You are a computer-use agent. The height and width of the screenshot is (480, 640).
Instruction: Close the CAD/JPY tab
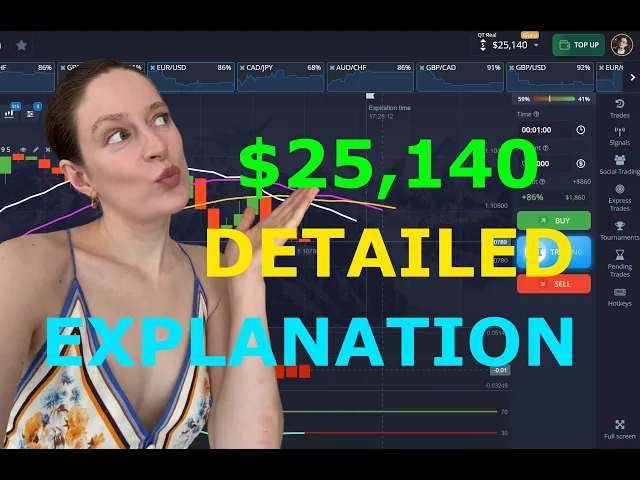242,68
